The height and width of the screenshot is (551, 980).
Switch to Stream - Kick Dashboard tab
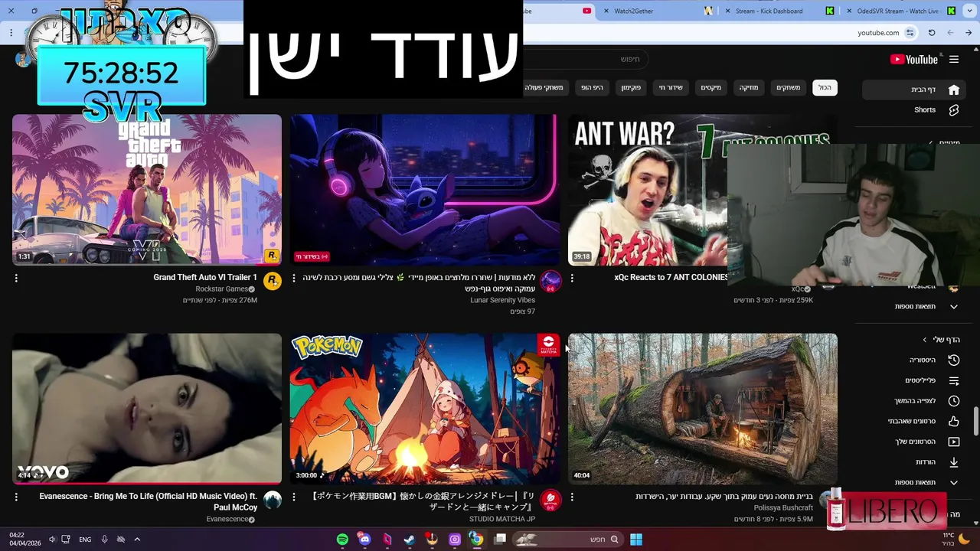pos(769,11)
